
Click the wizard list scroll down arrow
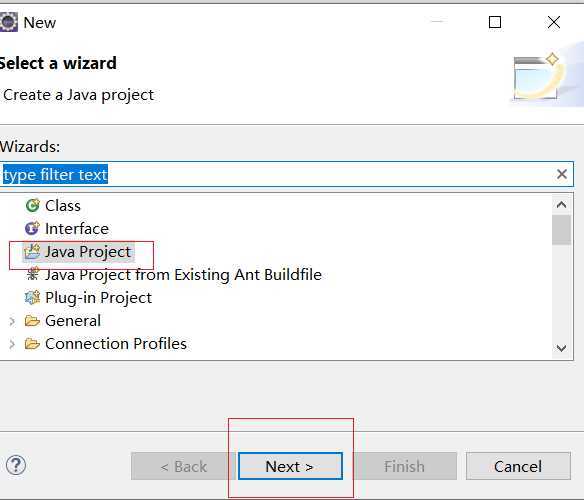point(561,348)
